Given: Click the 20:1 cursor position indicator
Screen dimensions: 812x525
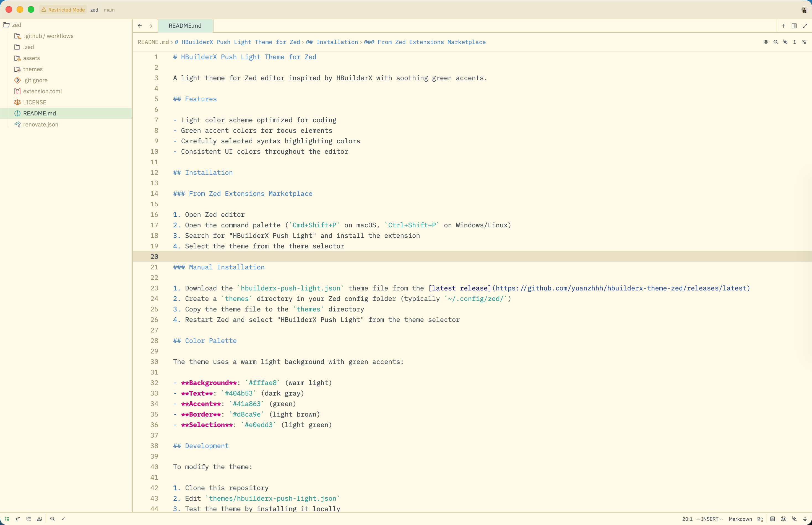Looking at the screenshot, I should point(687,519).
